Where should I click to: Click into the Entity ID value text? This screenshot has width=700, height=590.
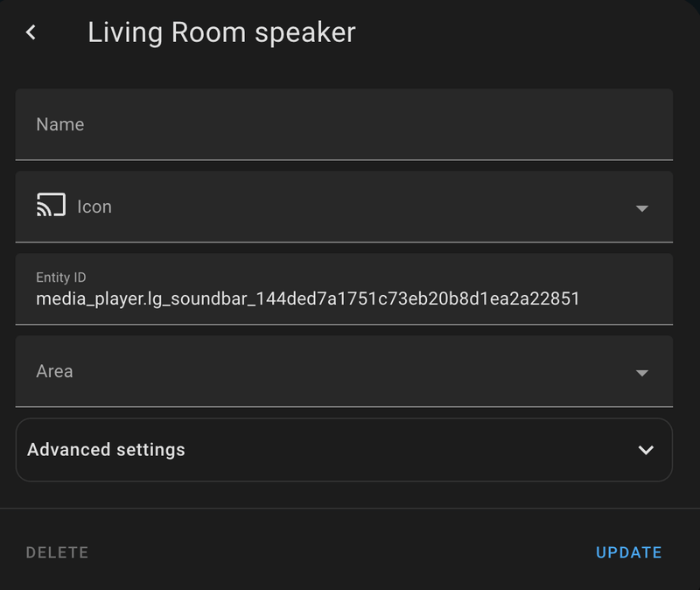click(307, 299)
